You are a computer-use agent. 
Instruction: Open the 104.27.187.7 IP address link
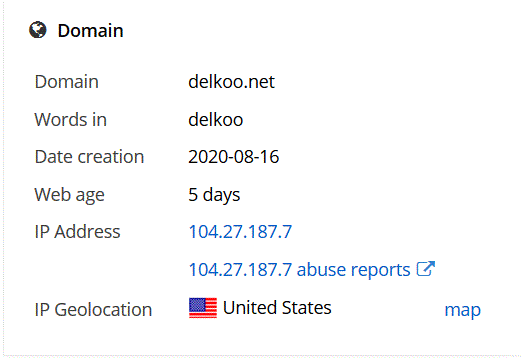240,232
